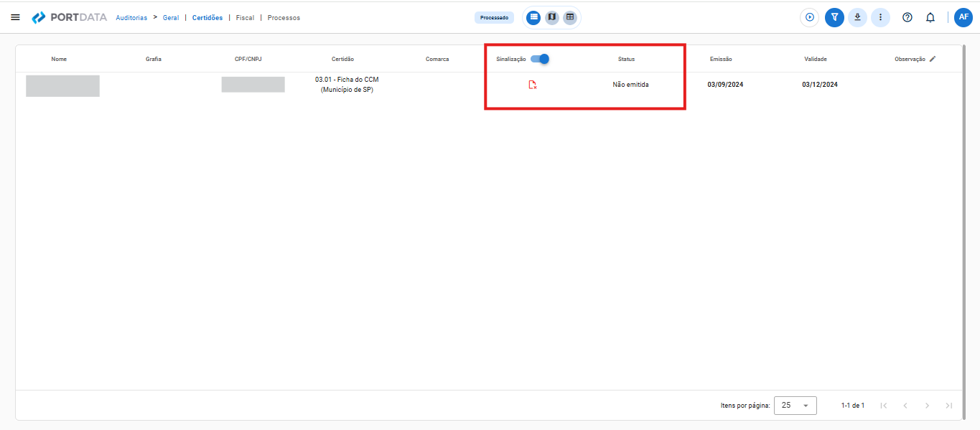Viewport: 980px width, 430px height.
Task: Sort by the Certidão column header
Action: (342, 59)
